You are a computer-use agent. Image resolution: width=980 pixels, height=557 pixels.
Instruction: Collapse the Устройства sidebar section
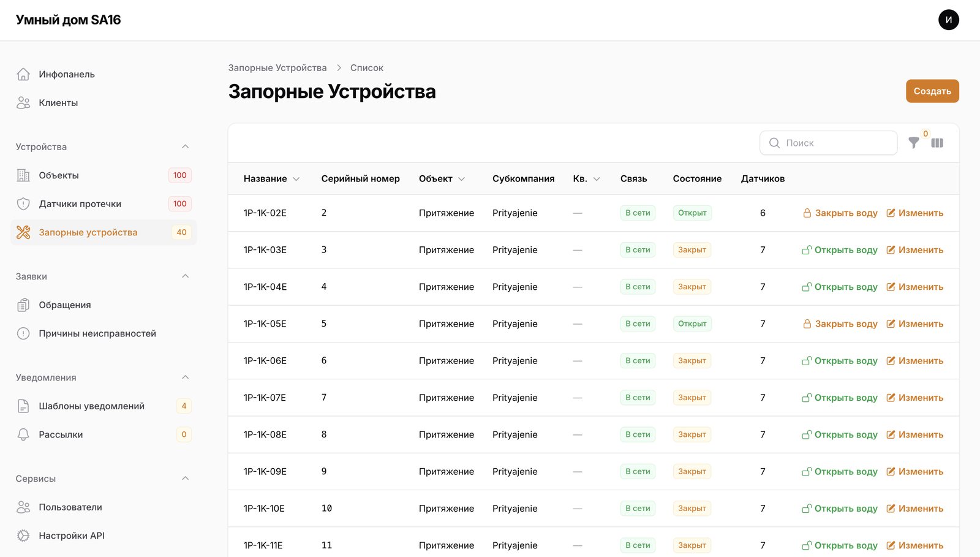186,146
